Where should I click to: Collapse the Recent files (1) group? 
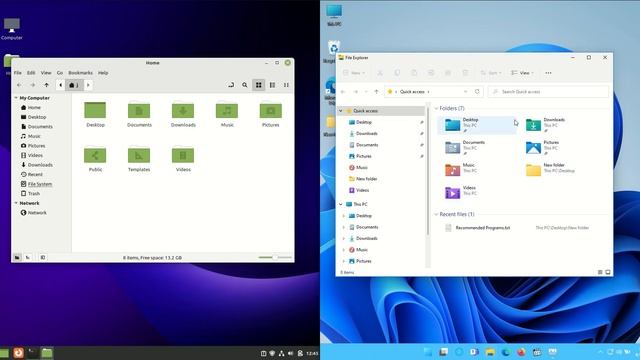[436, 214]
